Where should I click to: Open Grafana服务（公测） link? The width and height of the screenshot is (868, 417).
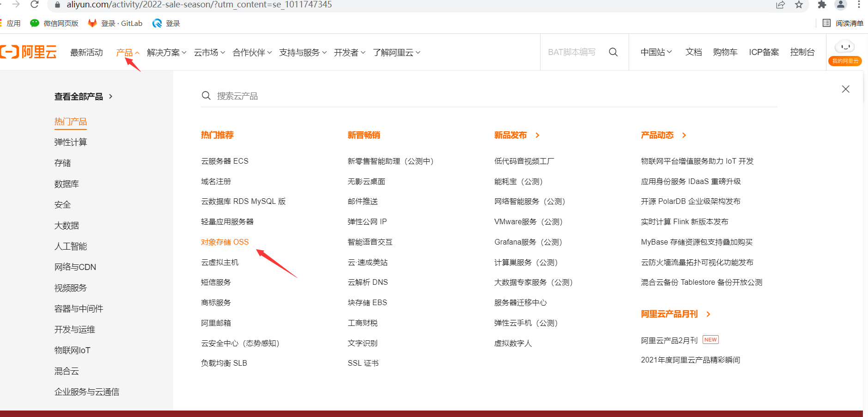[x=528, y=242]
